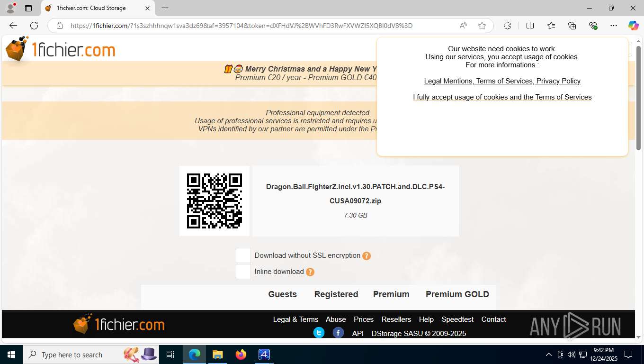Screen dimensions: 644x364
Task: Reload the page with refresh icon
Action: coord(34,26)
